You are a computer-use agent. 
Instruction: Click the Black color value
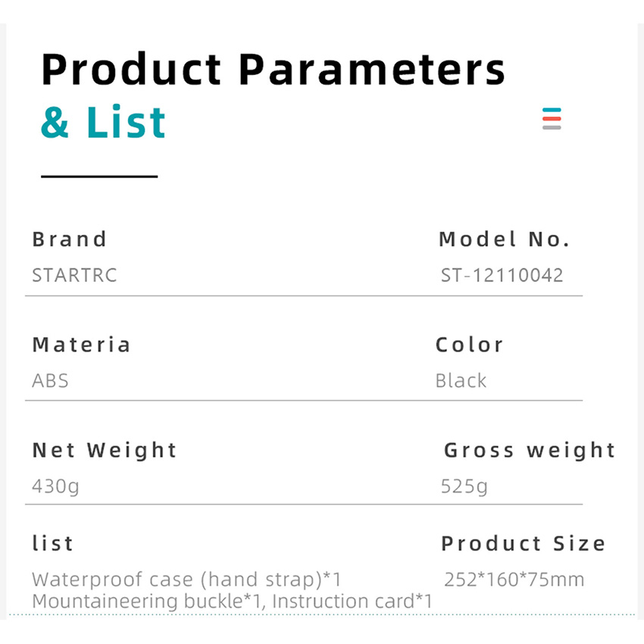[461, 380]
